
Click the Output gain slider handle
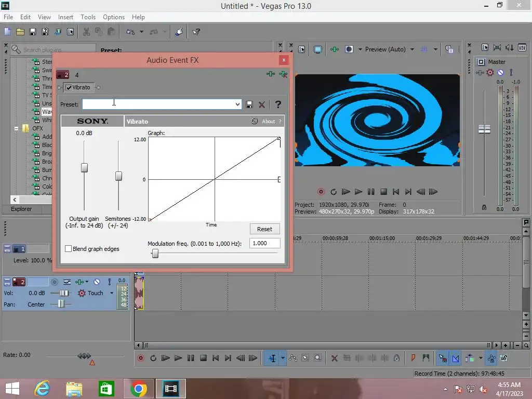84,168
